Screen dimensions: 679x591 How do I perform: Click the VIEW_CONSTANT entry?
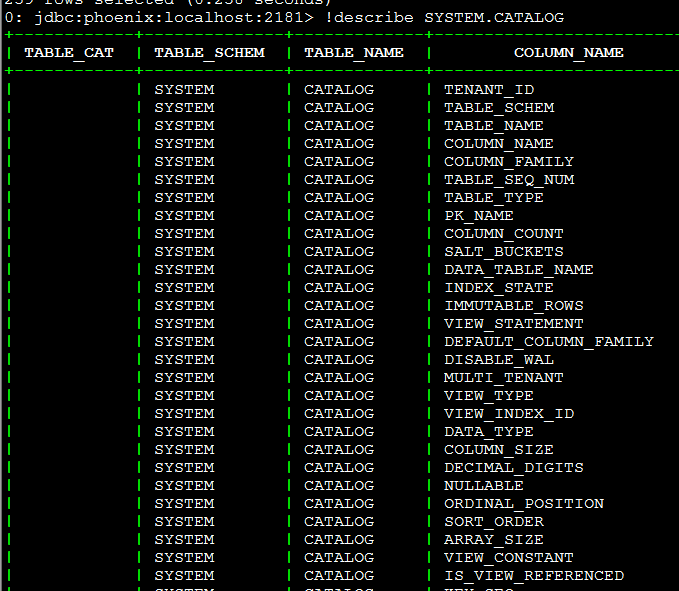coord(509,558)
